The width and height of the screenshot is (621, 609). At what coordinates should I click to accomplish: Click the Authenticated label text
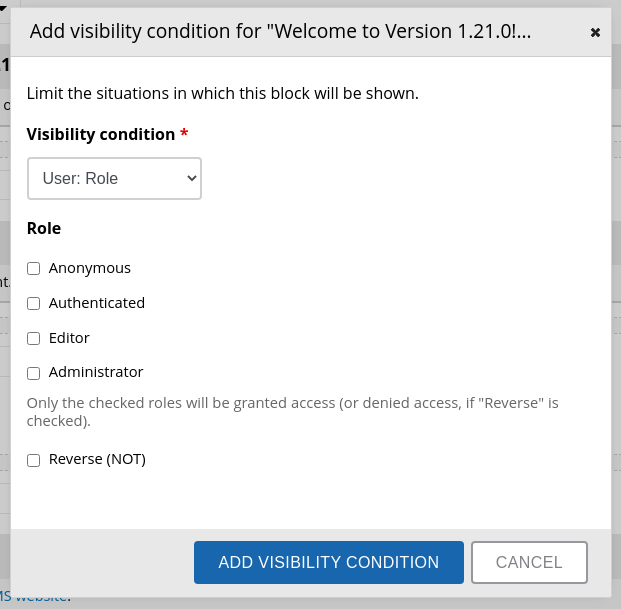(97, 303)
